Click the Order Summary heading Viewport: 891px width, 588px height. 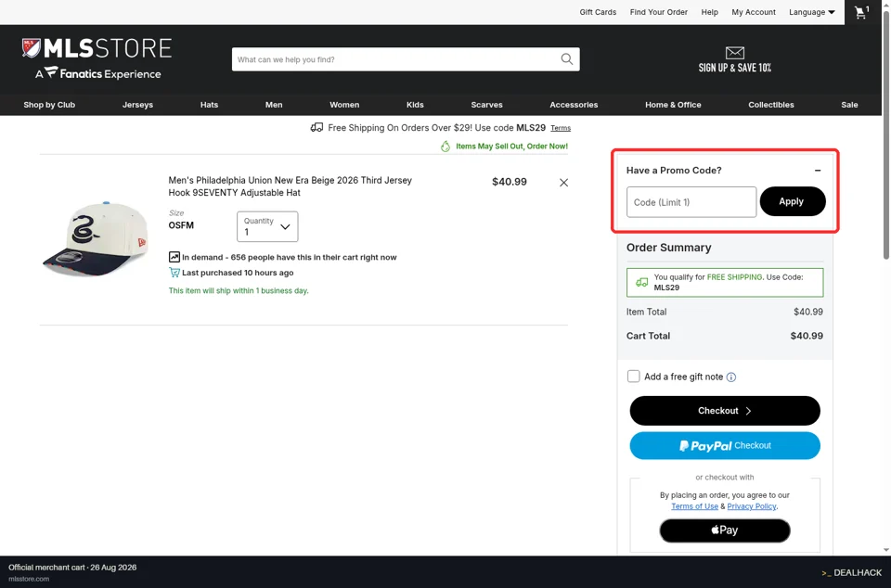click(x=669, y=248)
